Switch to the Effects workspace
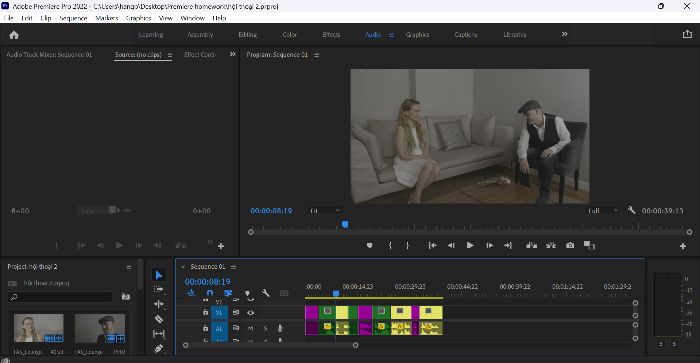 (331, 34)
